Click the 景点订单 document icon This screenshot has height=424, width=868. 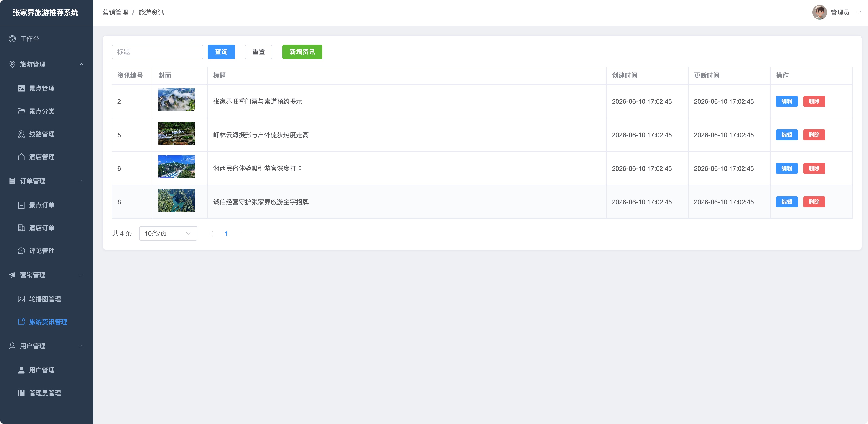tap(21, 205)
